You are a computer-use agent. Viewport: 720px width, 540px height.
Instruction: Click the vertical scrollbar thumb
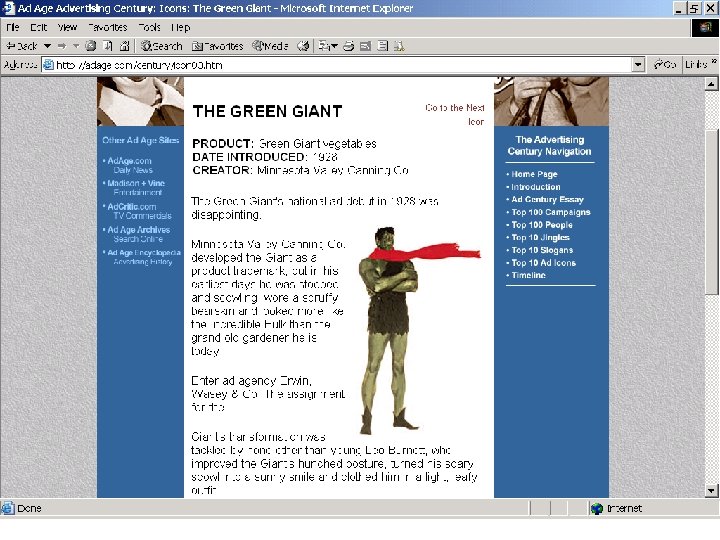711,212
